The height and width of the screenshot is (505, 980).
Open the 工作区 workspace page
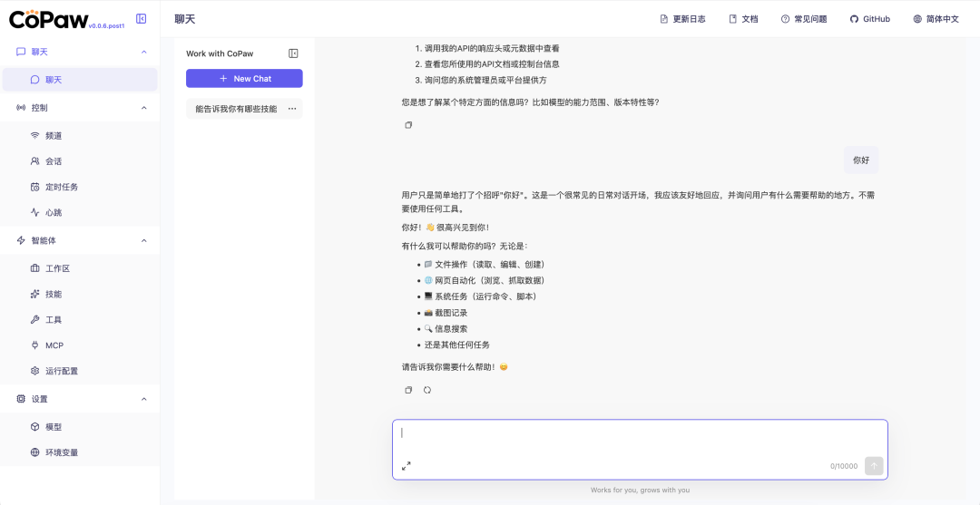click(80, 268)
